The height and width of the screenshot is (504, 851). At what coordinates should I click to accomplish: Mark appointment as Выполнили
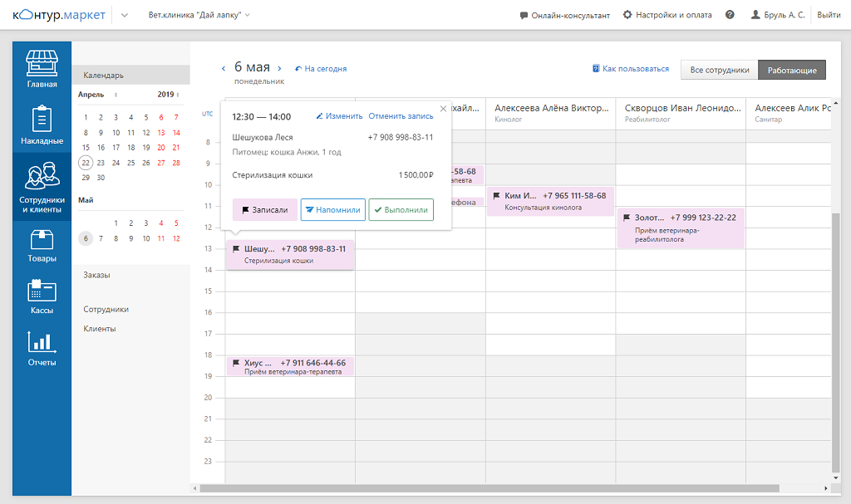click(401, 209)
